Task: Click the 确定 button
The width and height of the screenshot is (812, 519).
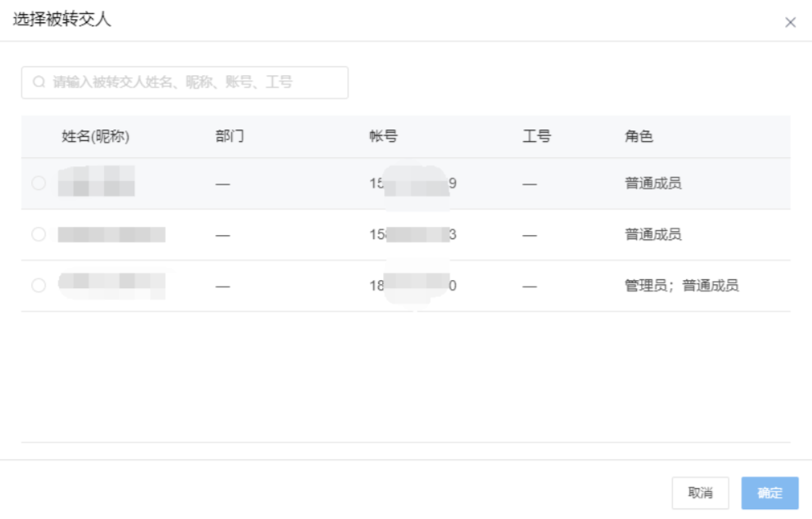Action: (769, 493)
